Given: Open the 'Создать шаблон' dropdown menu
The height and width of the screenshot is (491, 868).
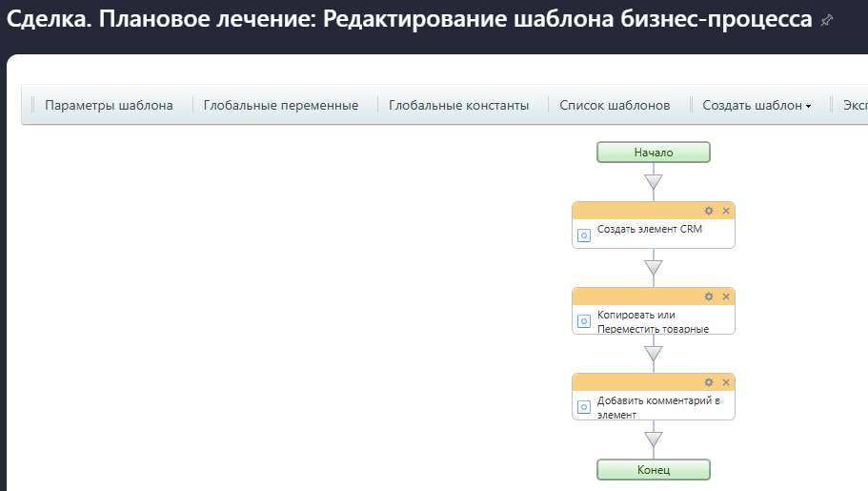Looking at the screenshot, I should 757,106.
